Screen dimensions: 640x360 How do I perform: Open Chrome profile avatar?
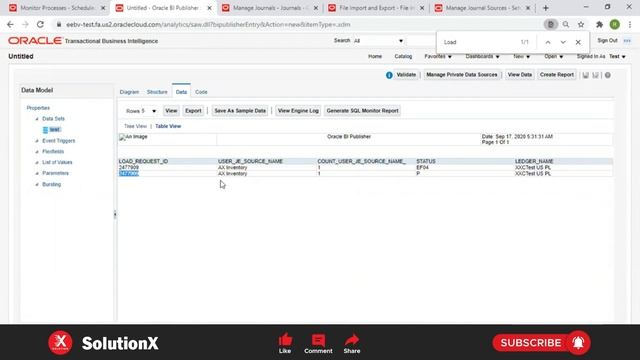pyautogui.click(x=615, y=24)
